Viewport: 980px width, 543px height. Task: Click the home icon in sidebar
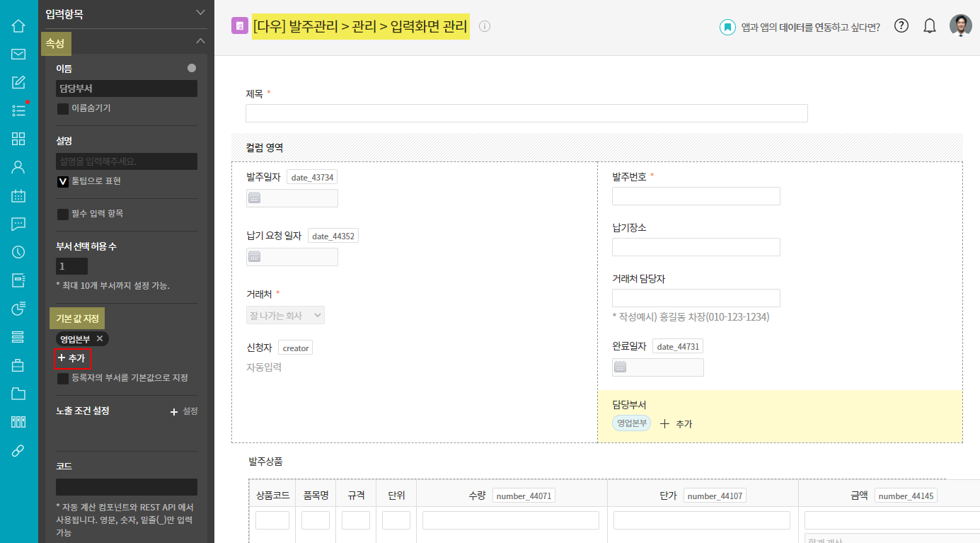pos(18,26)
